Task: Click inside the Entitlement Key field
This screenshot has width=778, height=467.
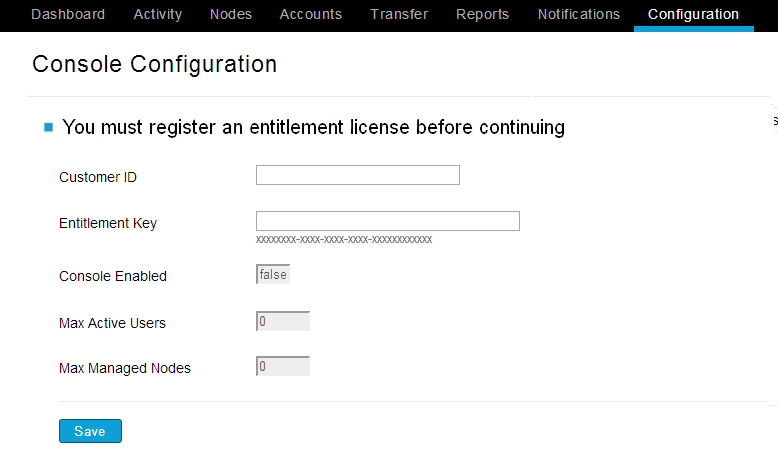Action: (388, 221)
